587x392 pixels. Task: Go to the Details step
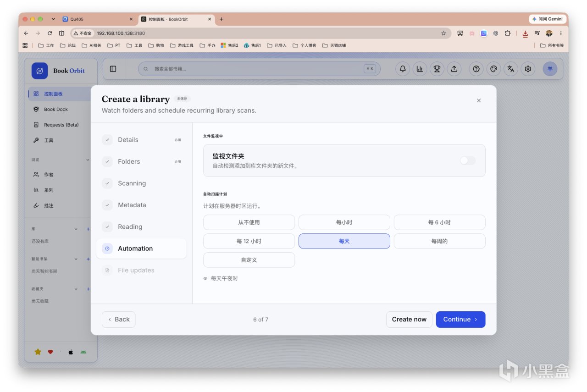pyautogui.click(x=141, y=140)
